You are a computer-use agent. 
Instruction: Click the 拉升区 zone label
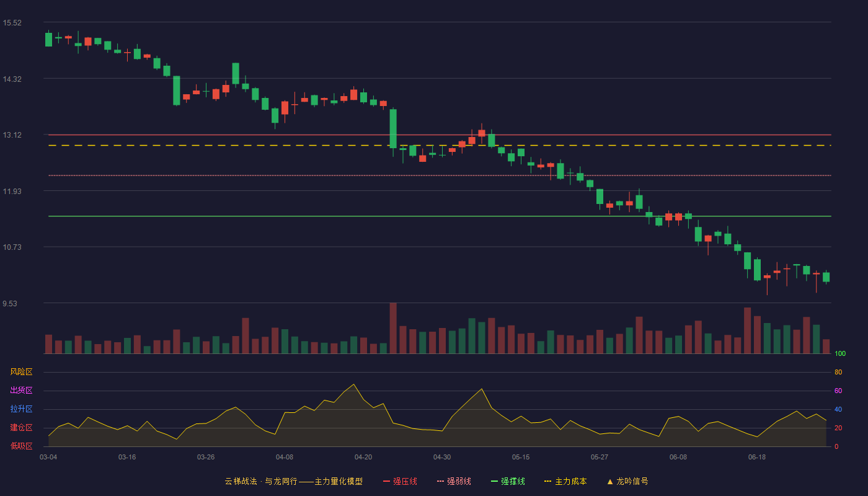click(21, 409)
